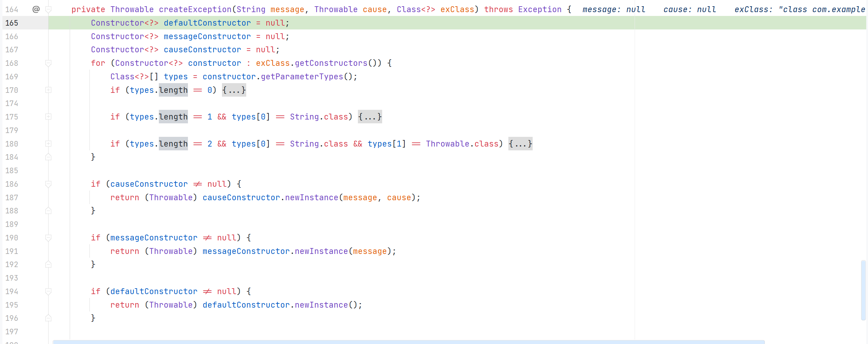Click the fold end marker icon at line 188
The width and height of the screenshot is (868, 344).
click(x=48, y=211)
